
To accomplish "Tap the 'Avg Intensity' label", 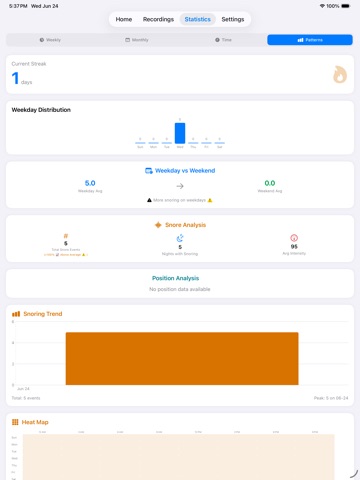I will [x=294, y=254].
